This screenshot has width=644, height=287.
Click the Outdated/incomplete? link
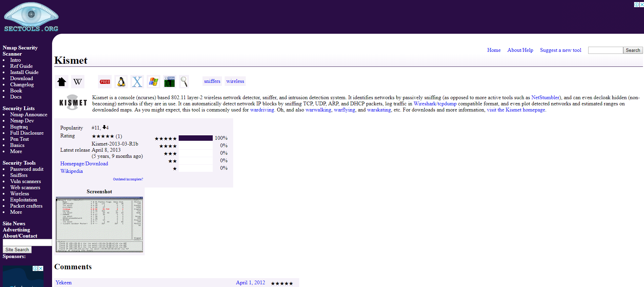pyautogui.click(x=128, y=179)
